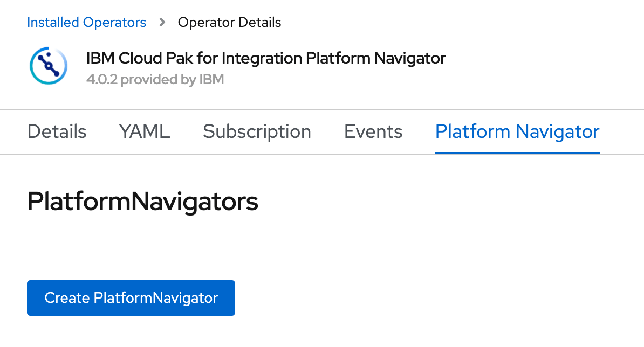This screenshot has height=347, width=644.
Task: Switch to the Details tab
Action: coord(57,131)
